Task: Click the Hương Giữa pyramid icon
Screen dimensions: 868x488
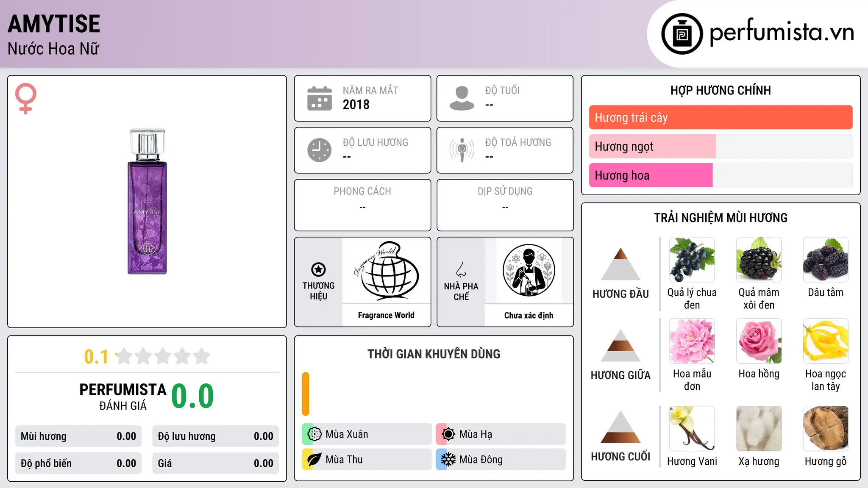Action: (620, 345)
